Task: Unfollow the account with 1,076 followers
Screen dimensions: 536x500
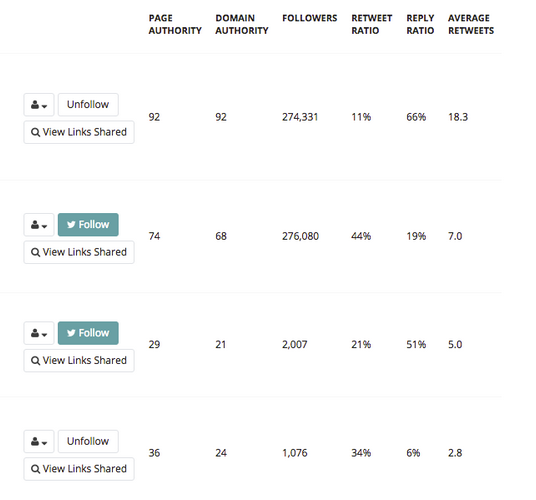Action: click(88, 442)
